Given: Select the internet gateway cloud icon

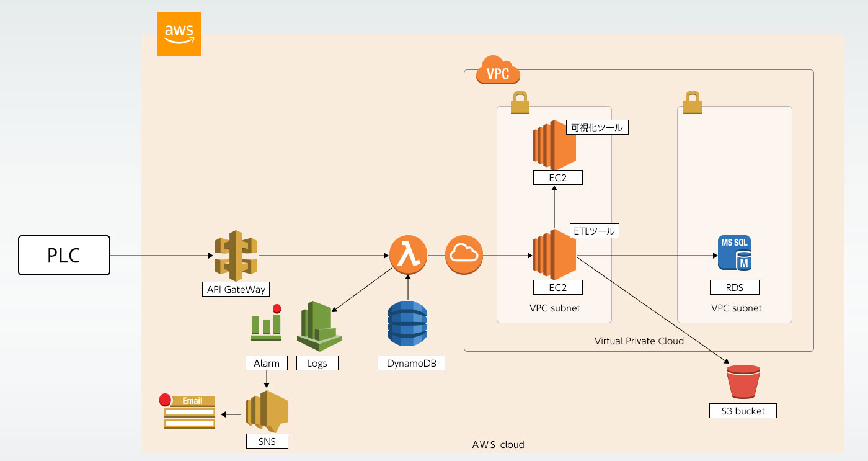Looking at the screenshot, I should point(464,255).
